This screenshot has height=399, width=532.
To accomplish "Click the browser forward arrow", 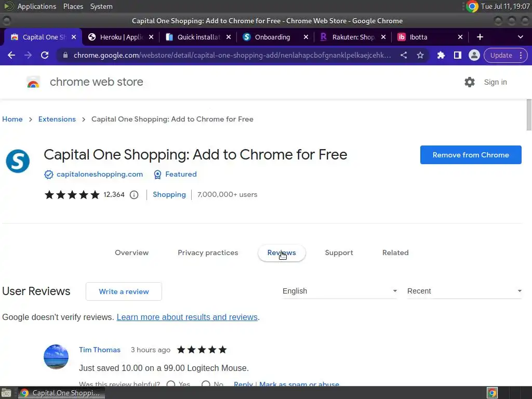I will tap(28, 55).
